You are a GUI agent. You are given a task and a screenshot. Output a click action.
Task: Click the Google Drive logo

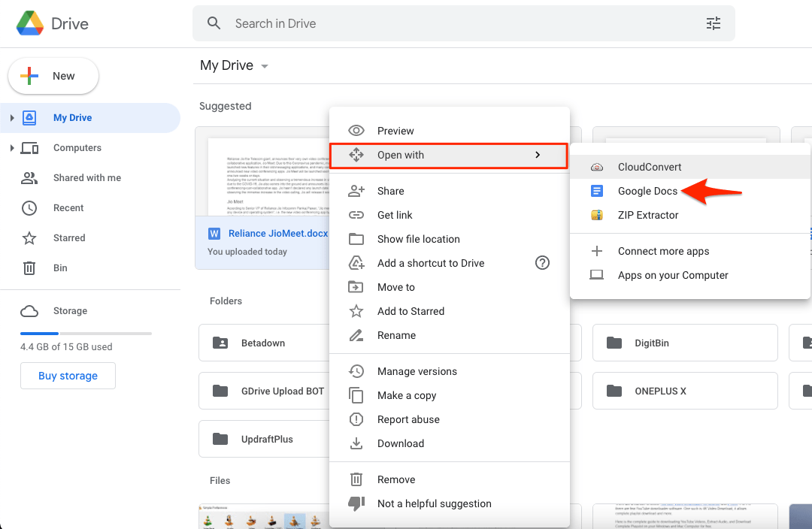click(x=30, y=23)
